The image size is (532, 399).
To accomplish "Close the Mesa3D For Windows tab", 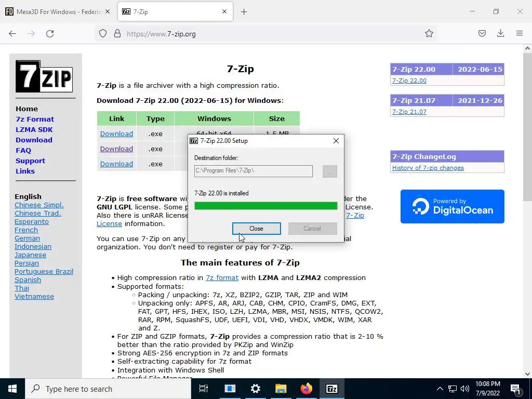I will [108, 11].
